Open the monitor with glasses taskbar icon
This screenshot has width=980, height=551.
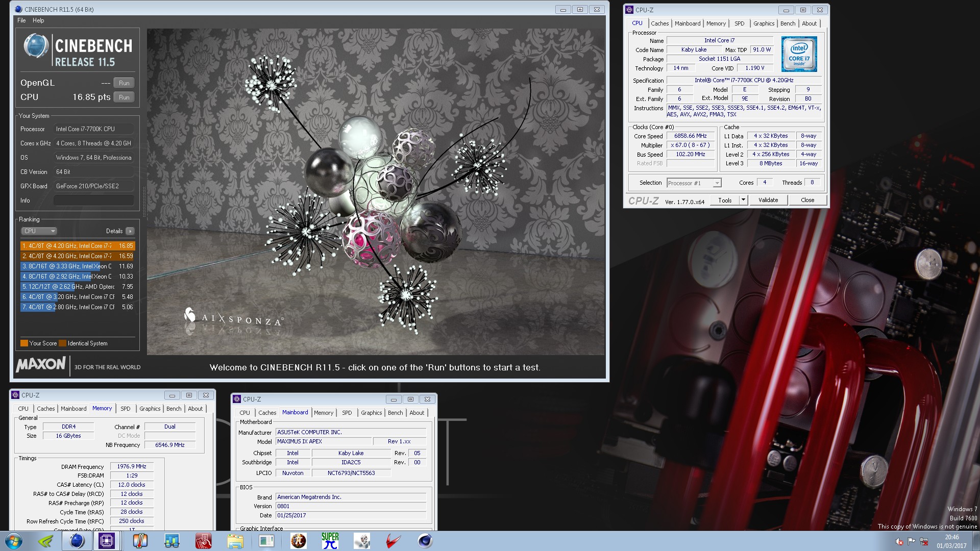click(172, 541)
